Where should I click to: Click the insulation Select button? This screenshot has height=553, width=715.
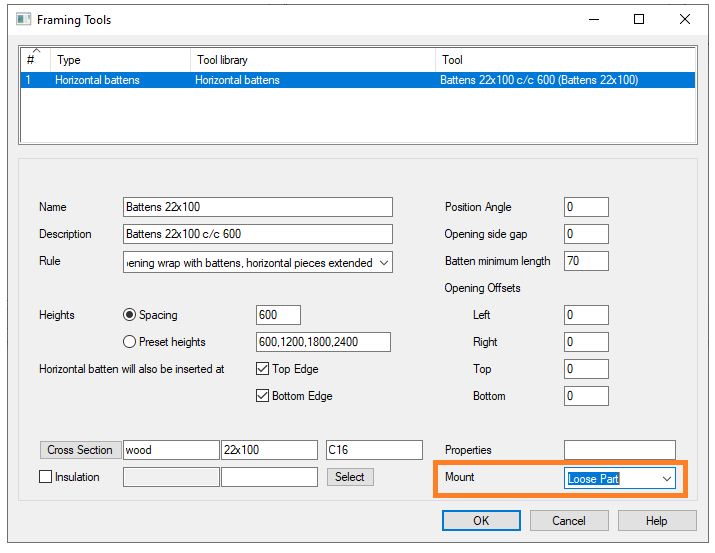[350, 477]
